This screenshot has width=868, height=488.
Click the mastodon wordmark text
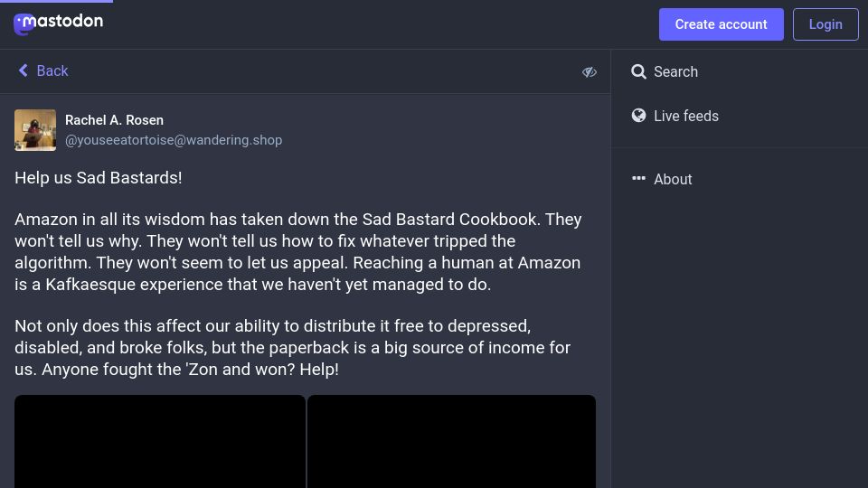[62, 21]
